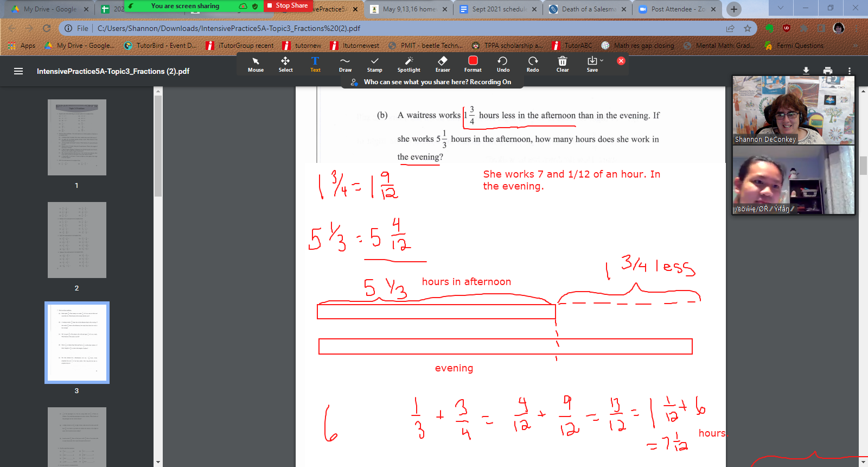Open PDF viewer sidebar hamburger menu
This screenshot has width=868, height=467.
coord(18,71)
